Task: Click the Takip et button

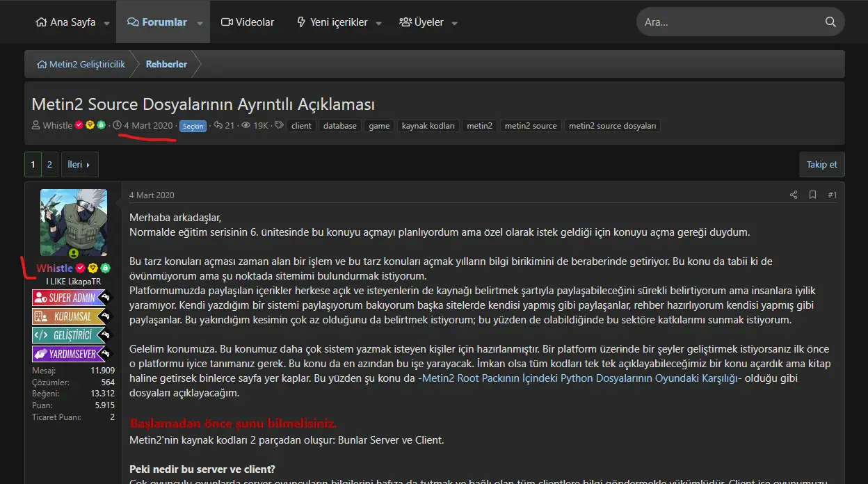Action: point(822,165)
